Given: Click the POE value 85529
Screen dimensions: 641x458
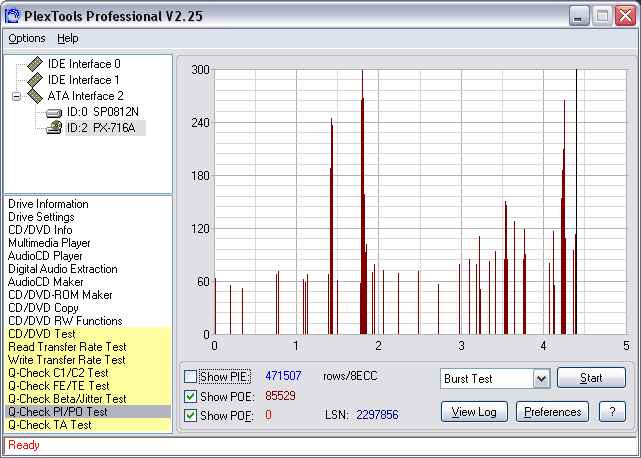Looking at the screenshot, I should (x=280, y=396).
